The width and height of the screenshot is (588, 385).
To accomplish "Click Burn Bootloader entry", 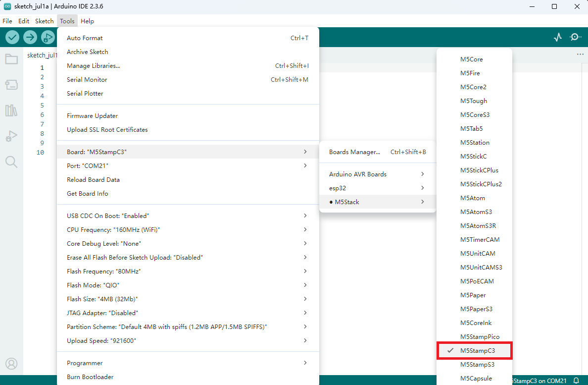I will pyautogui.click(x=188, y=377).
